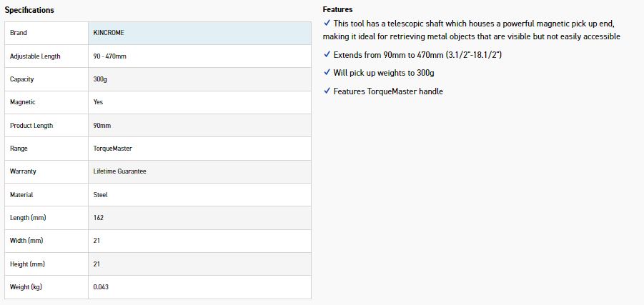This screenshot has width=644, height=305.
Task: Click the checkmark next to "Extends from 90mm"
Action: coord(327,54)
